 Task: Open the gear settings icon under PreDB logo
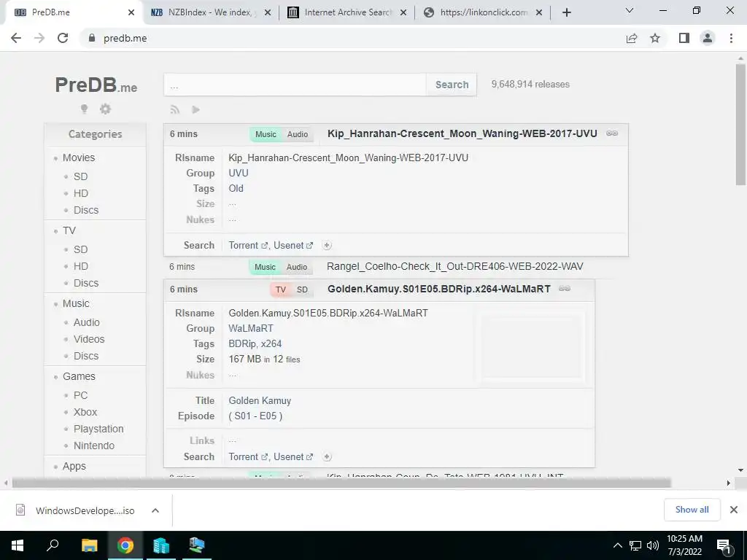[x=105, y=109]
